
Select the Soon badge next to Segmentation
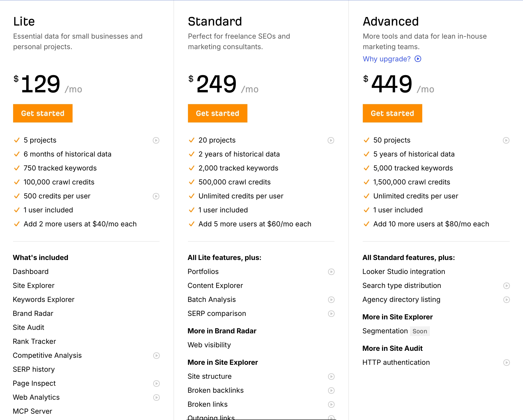coord(420,331)
